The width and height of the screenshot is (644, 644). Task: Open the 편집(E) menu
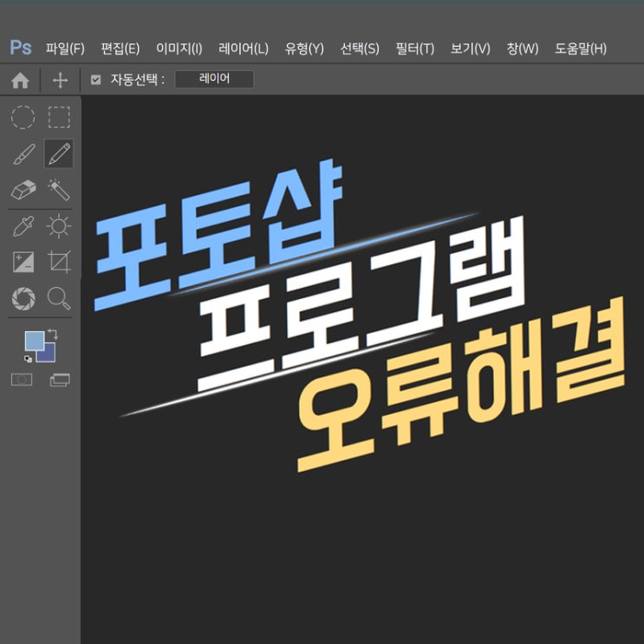[120, 49]
